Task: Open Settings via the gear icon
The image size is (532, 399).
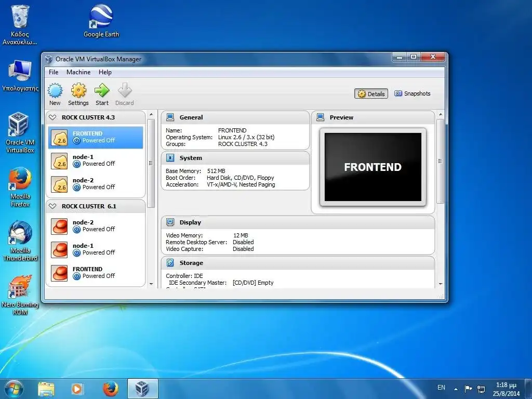Action: [x=78, y=91]
